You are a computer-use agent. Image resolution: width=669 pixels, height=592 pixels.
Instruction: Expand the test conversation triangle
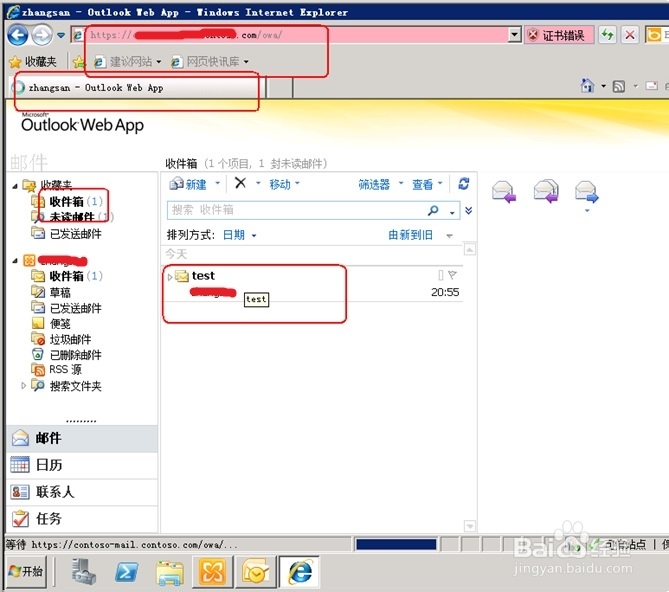[x=169, y=277]
